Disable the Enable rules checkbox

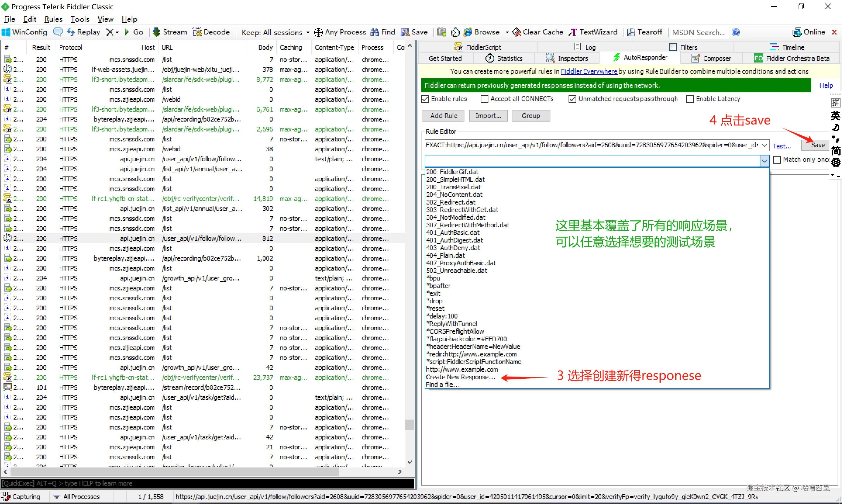(x=425, y=99)
